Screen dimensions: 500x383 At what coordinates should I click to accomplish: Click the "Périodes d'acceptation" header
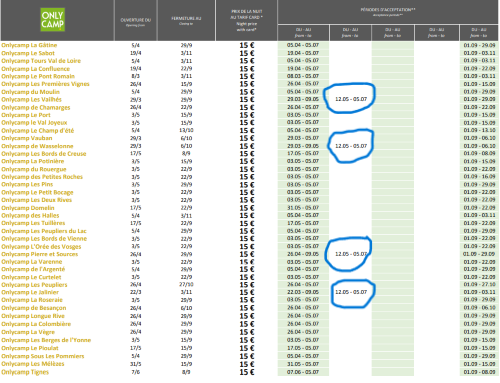(388, 12)
